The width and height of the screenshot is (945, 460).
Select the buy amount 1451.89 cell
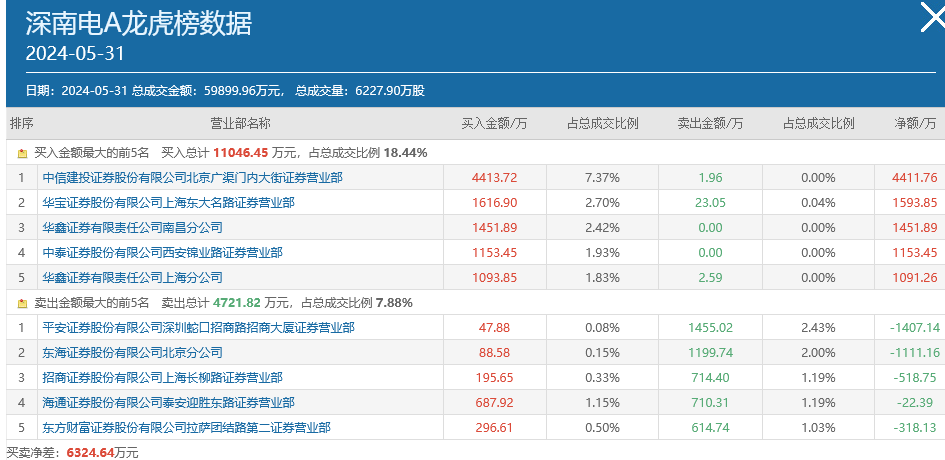(494, 227)
